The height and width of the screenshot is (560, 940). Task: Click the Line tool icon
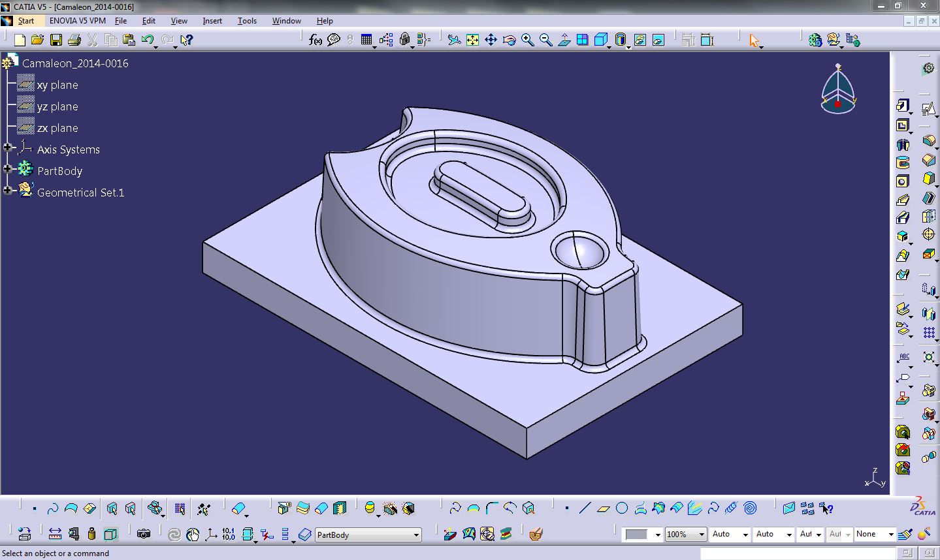click(585, 508)
